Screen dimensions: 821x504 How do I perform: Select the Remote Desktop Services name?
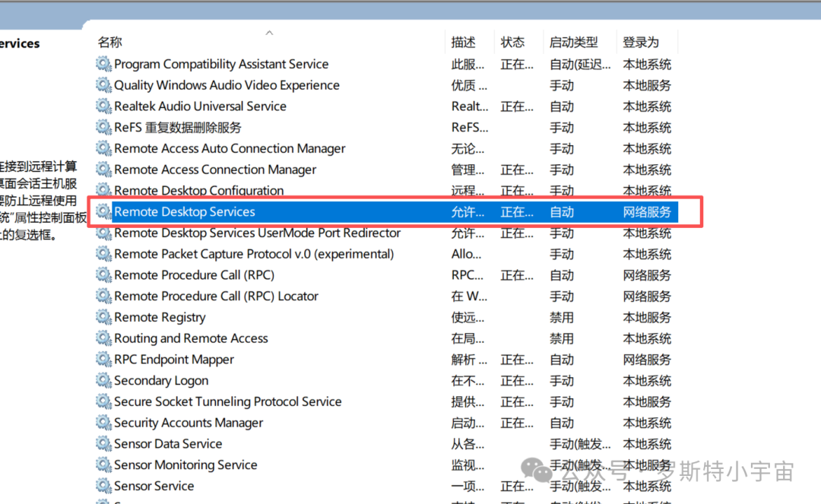click(184, 211)
